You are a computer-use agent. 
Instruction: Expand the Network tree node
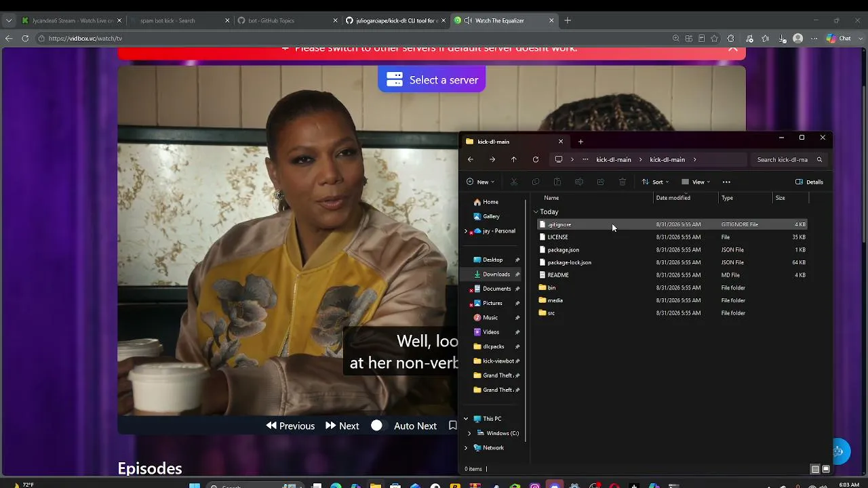pyautogui.click(x=466, y=448)
